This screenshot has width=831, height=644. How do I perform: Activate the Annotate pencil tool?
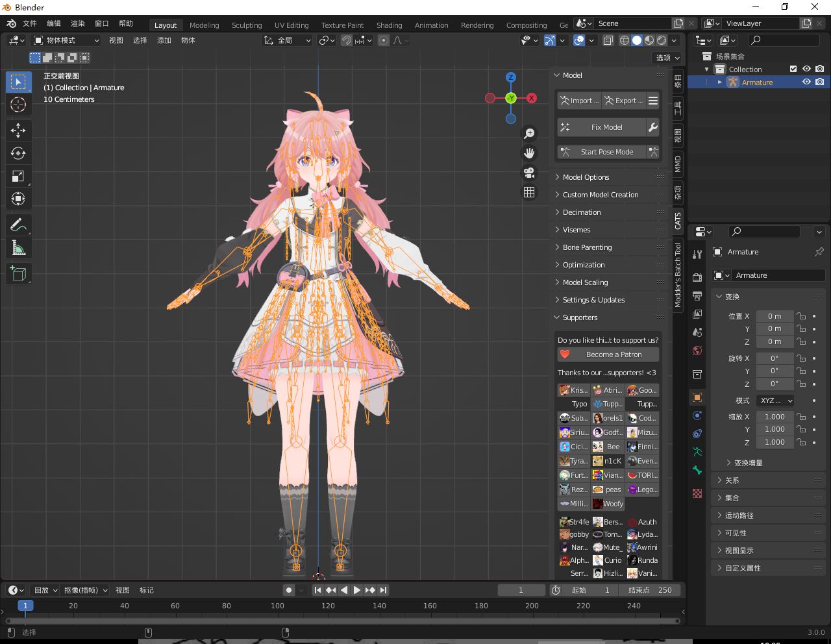(x=18, y=225)
